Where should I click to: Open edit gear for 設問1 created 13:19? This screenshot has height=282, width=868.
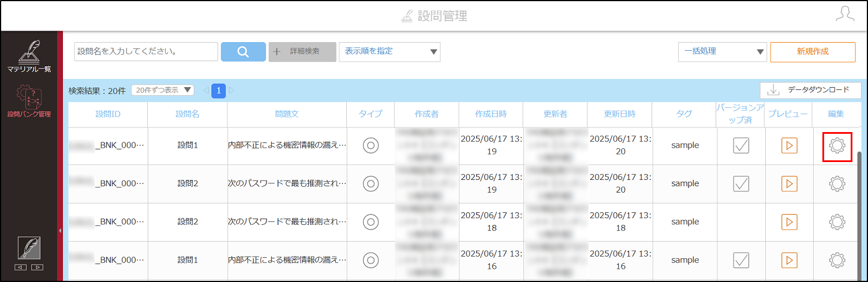tap(837, 145)
